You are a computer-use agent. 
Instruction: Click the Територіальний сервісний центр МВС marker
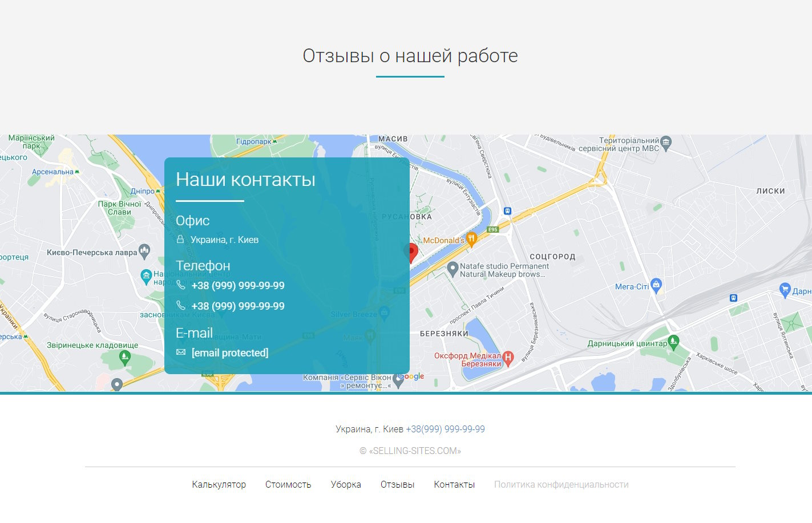pyautogui.click(x=666, y=143)
